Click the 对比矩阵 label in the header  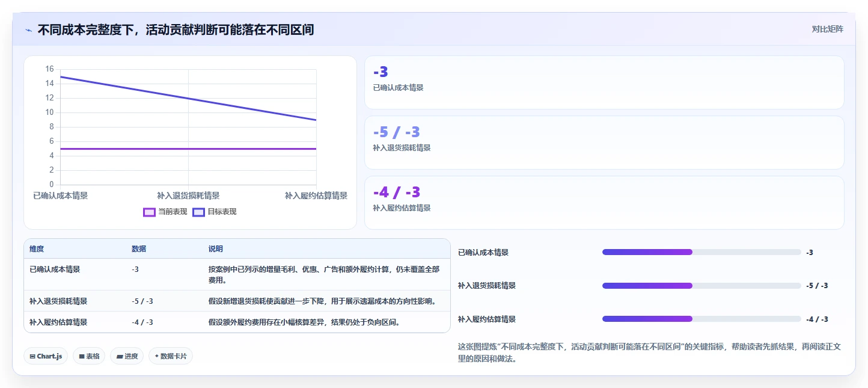point(827,29)
